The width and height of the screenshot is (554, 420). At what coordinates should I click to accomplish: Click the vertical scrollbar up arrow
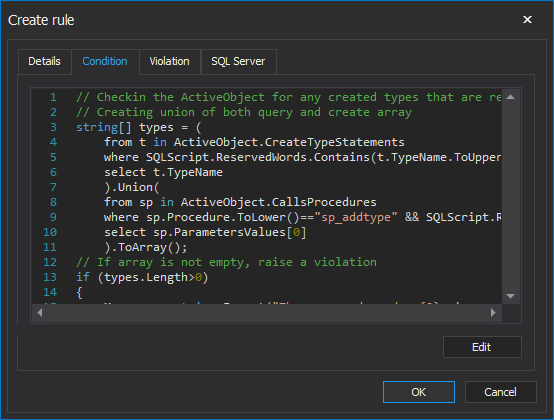[x=511, y=97]
